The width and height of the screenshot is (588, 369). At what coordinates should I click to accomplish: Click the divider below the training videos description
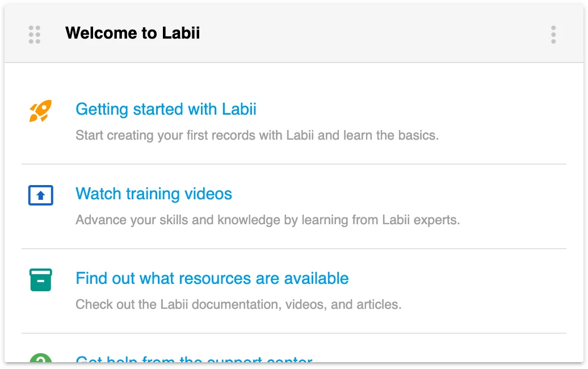(294, 249)
